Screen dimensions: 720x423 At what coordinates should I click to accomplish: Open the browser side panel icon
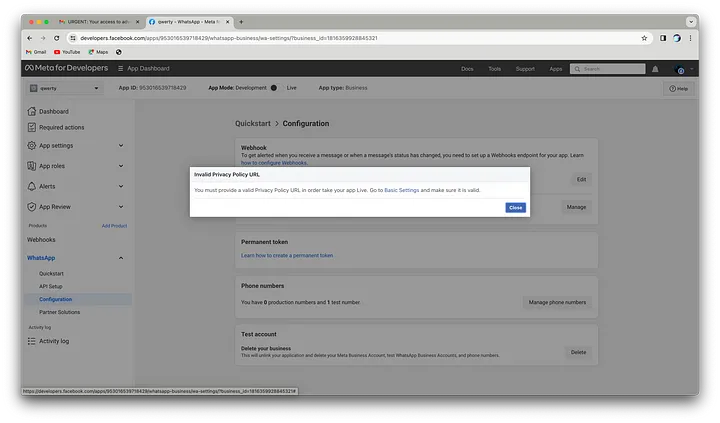pyautogui.click(x=663, y=38)
